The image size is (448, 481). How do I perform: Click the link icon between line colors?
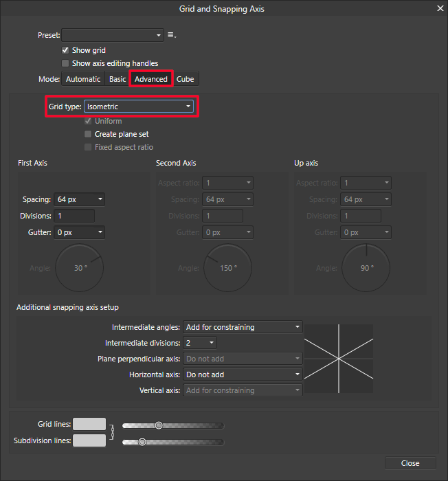(112, 432)
